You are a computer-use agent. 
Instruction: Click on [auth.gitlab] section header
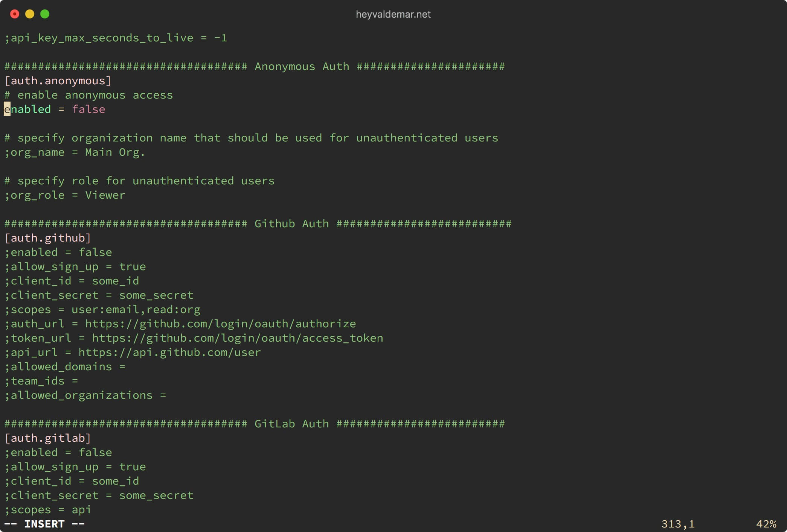47,438
